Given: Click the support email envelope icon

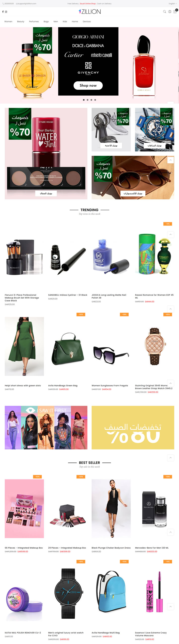Looking at the screenshot, I should point(17,4).
